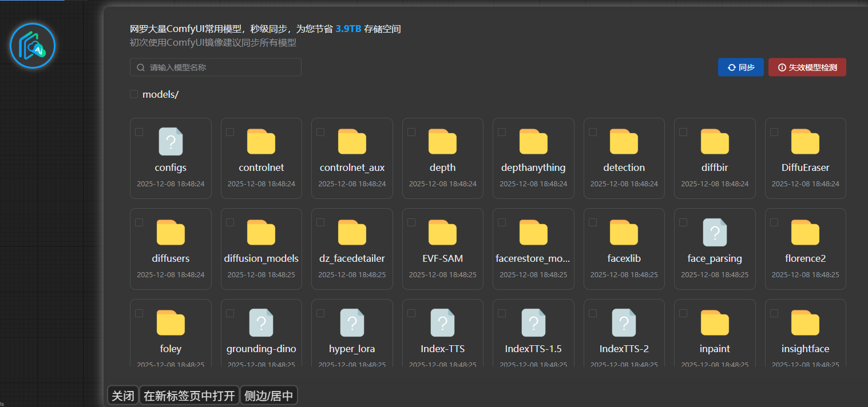The width and height of the screenshot is (868, 407).
Task: Open the IndexTTS-2 item icon
Action: tap(624, 322)
